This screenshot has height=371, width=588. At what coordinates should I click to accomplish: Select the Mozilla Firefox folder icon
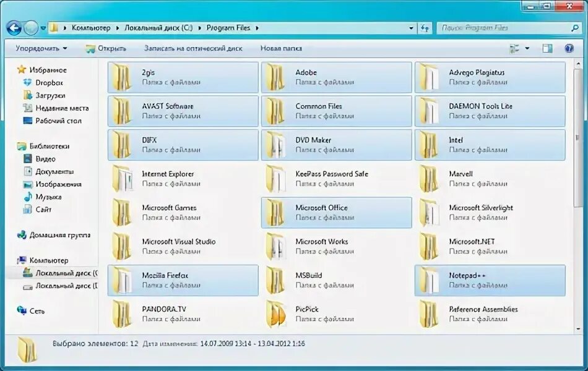123,280
